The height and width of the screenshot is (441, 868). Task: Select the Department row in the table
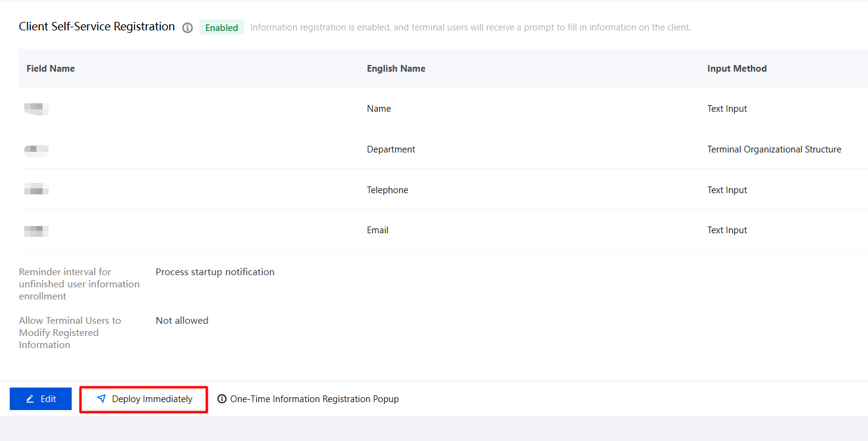coord(443,149)
